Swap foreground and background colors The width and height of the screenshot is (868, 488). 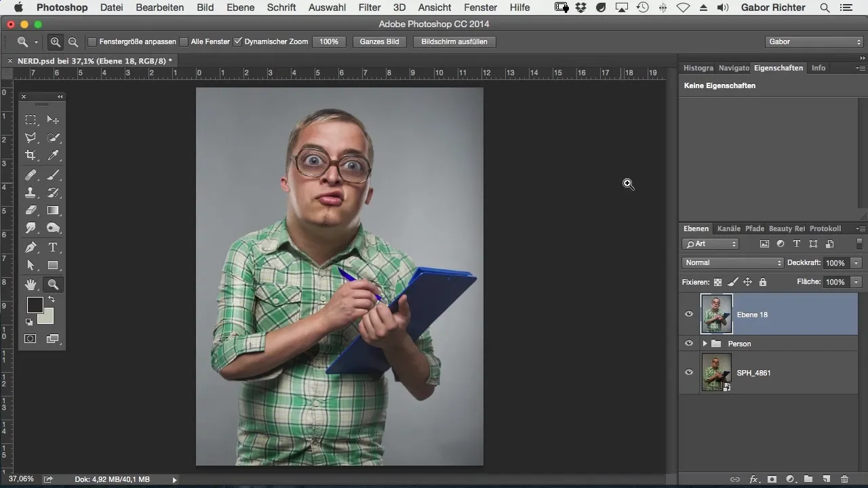52,300
